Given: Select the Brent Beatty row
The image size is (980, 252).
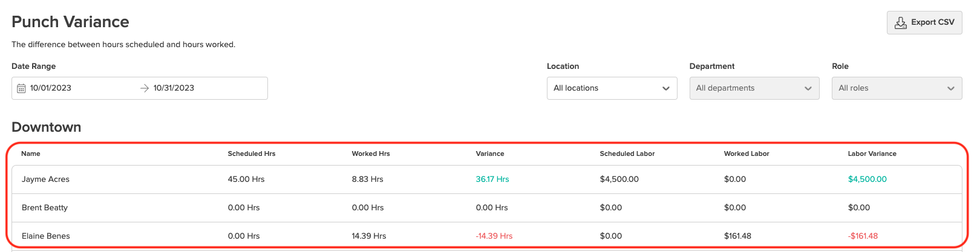Looking at the screenshot, I should (x=45, y=208).
